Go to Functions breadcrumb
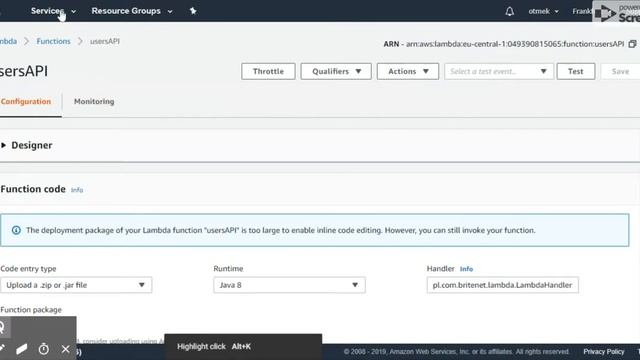Viewport: 640px width, 360px height. tap(53, 41)
